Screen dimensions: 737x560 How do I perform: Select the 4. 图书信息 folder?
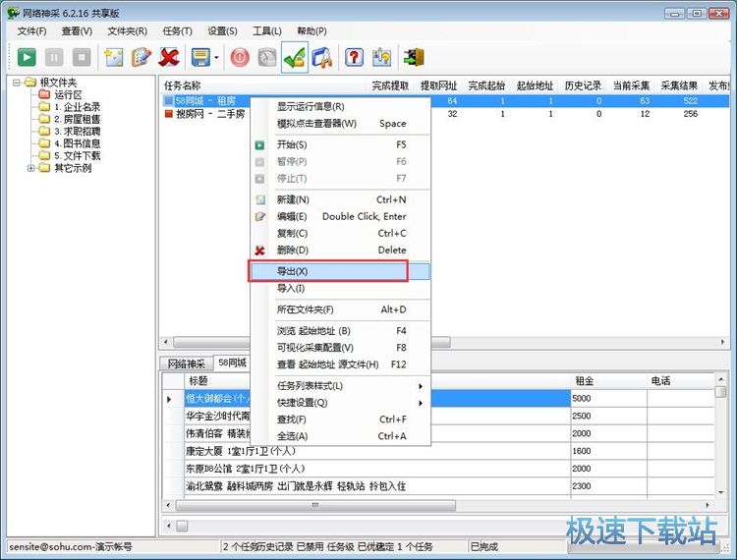(77, 143)
